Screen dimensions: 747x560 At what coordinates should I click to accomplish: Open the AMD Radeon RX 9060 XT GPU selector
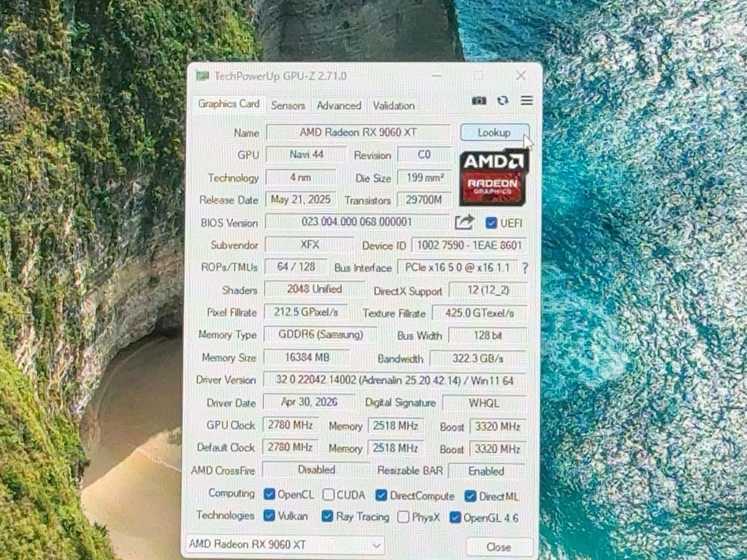(285, 545)
